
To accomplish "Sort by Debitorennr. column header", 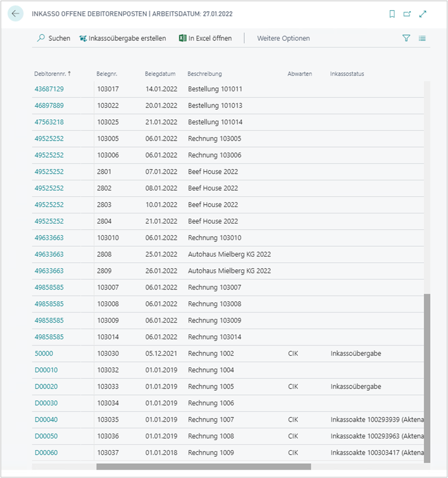I will click(51, 74).
